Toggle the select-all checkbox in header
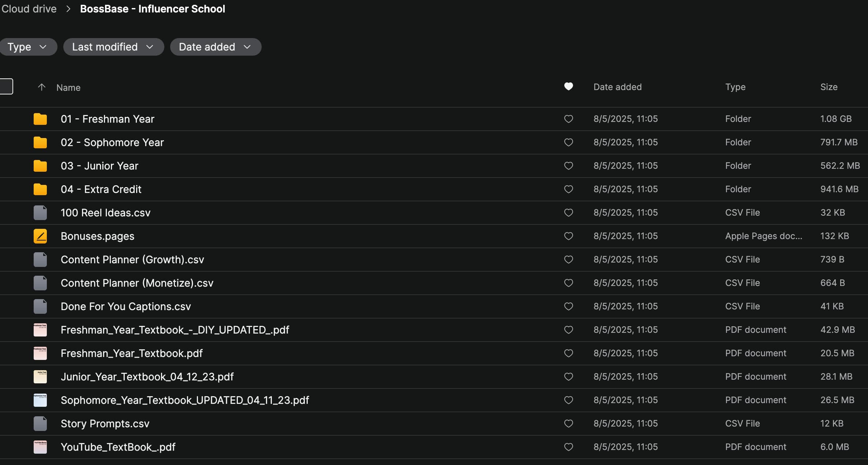 point(6,86)
